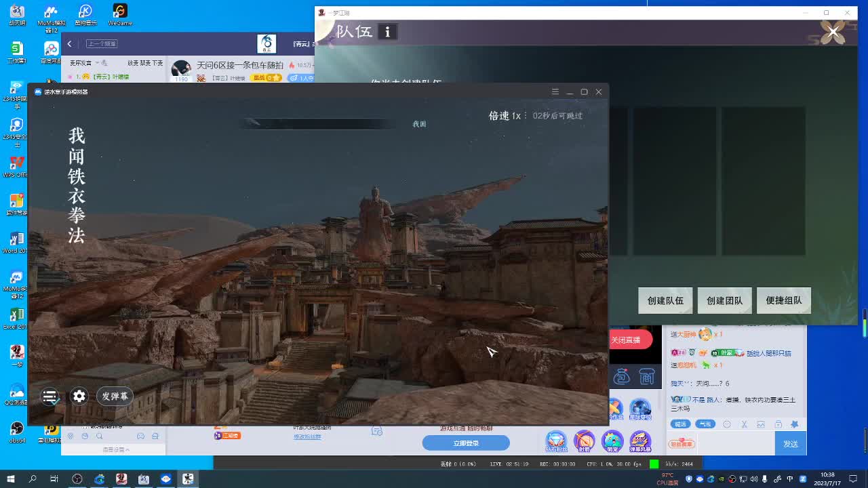Open the 星际穿梭 activity icon
868x488 pixels.
coord(640,409)
